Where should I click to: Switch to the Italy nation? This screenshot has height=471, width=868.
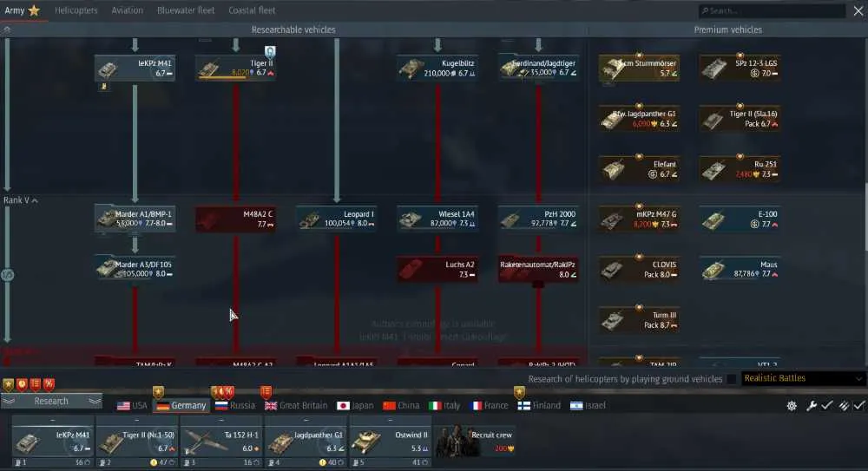pos(444,406)
